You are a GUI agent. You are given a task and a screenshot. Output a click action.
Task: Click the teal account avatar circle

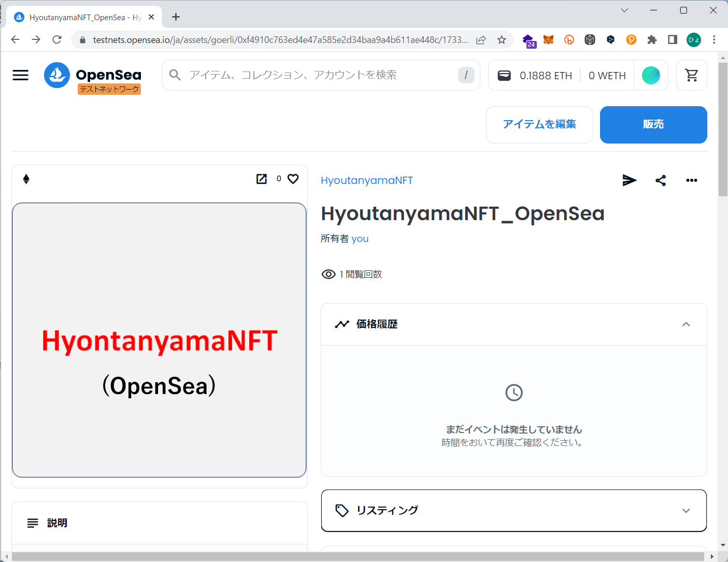coord(651,76)
